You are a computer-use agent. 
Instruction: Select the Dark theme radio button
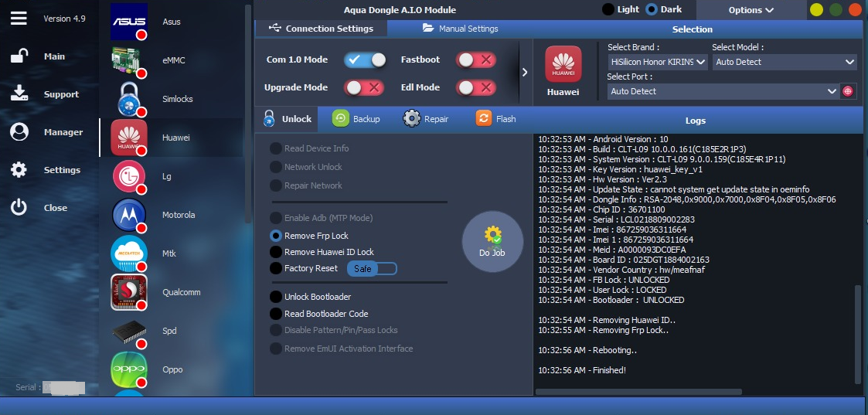click(652, 9)
